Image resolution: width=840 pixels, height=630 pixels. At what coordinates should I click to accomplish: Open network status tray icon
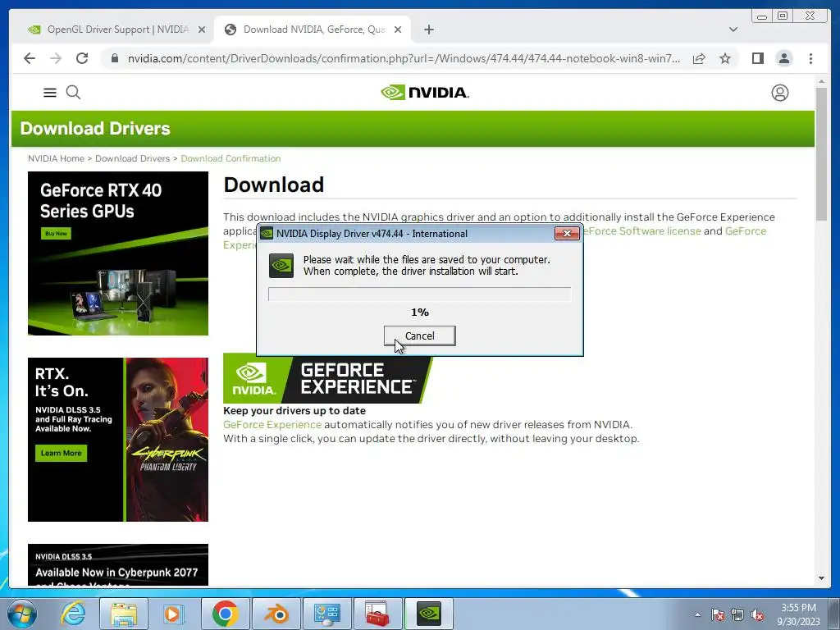737,615
